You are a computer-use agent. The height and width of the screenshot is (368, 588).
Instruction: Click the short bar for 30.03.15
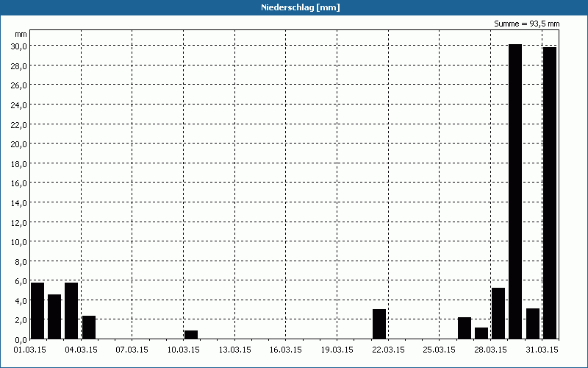click(x=533, y=324)
